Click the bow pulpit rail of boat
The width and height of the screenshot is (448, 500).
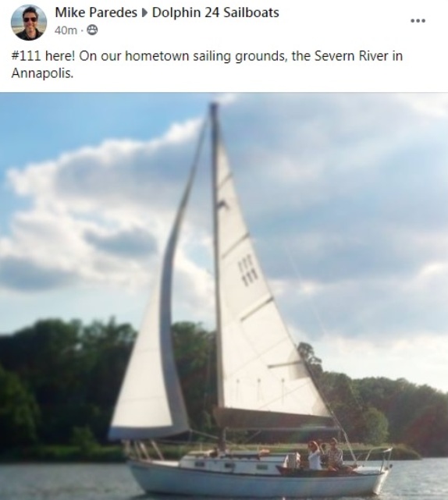click(x=379, y=456)
